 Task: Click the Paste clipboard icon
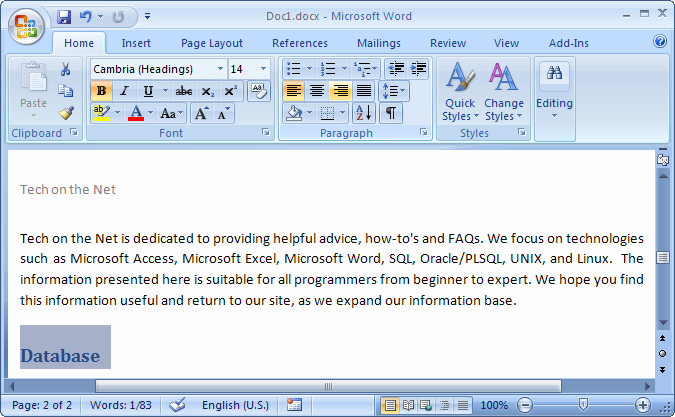coord(34,77)
